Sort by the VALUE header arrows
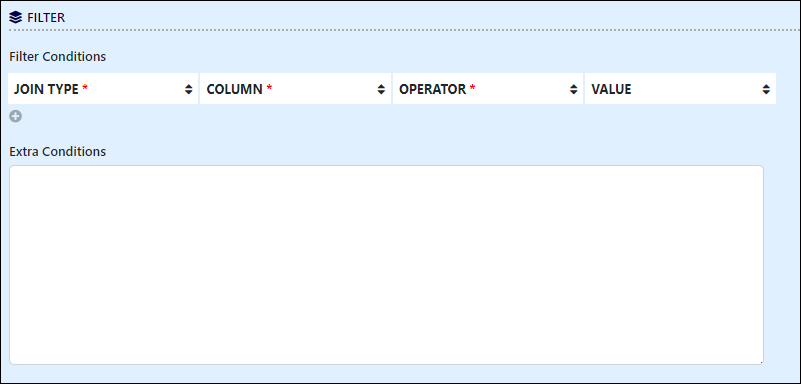The width and height of the screenshot is (801, 384). point(766,89)
